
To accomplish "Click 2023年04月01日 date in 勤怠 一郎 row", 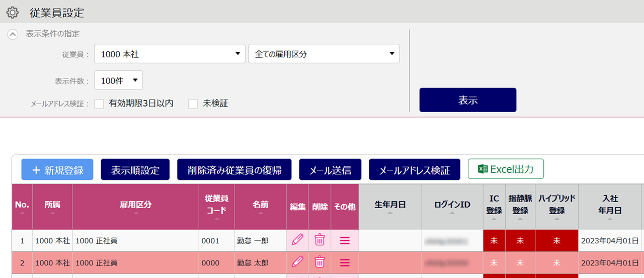I will coord(610,241).
